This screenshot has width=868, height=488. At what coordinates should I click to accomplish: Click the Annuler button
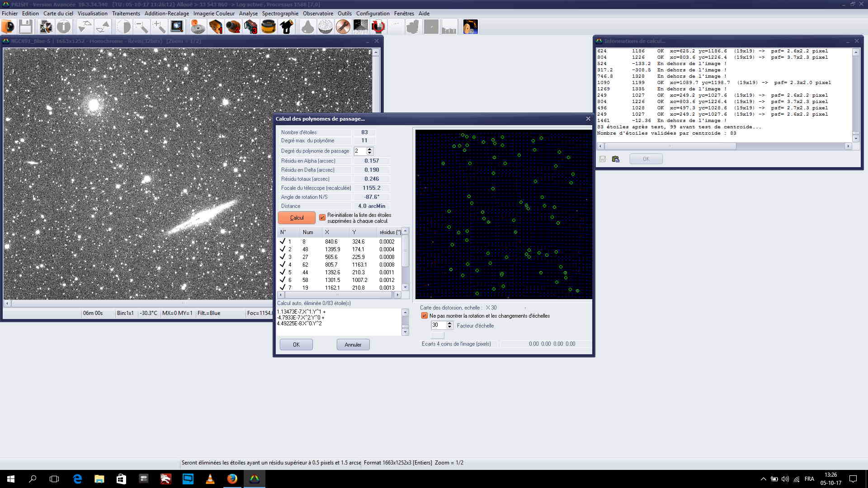click(x=353, y=345)
